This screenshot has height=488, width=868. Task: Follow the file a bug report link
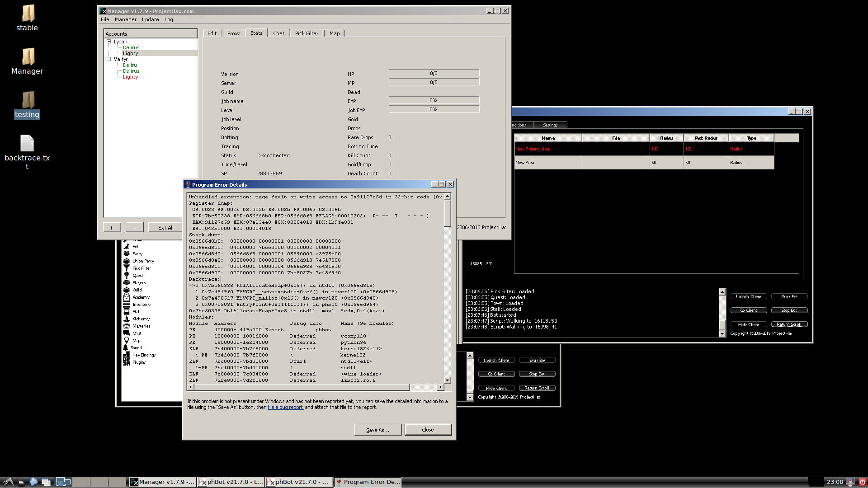click(x=285, y=407)
